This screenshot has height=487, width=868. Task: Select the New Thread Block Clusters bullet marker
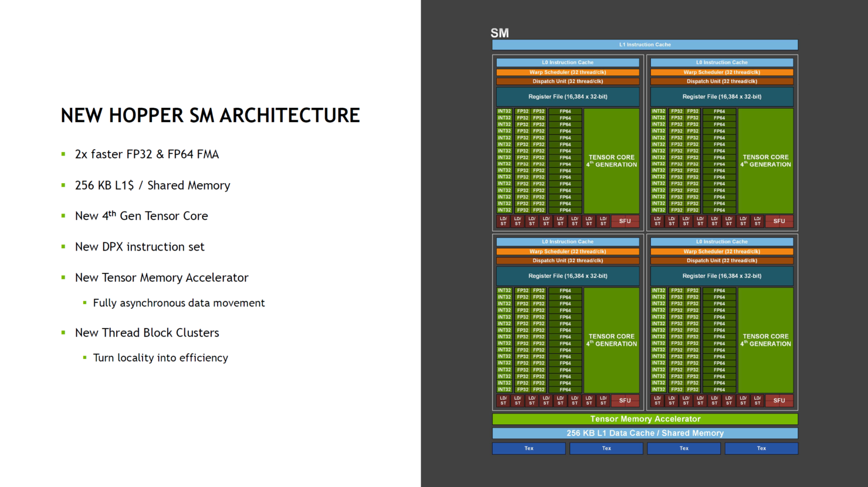point(63,332)
